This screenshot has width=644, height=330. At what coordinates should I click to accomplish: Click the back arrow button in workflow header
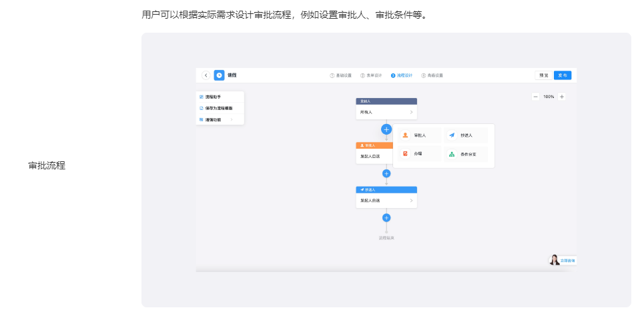(x=206, y=75)
